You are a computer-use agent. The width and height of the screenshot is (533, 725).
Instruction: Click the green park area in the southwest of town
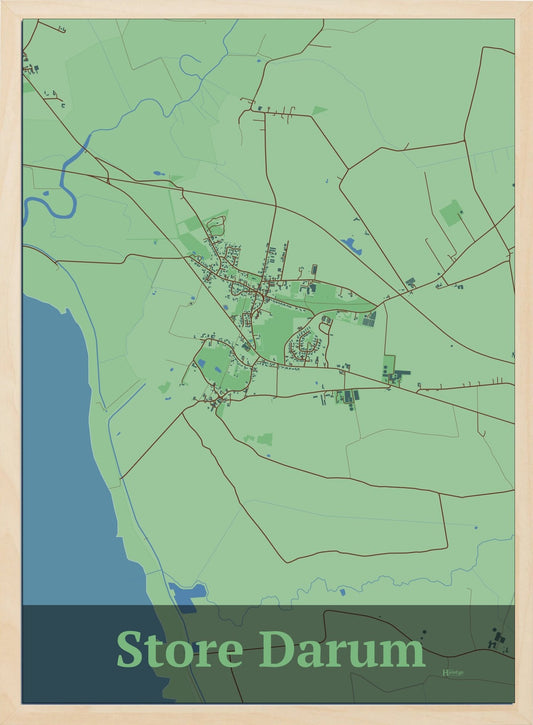click(x=214, y=363)
